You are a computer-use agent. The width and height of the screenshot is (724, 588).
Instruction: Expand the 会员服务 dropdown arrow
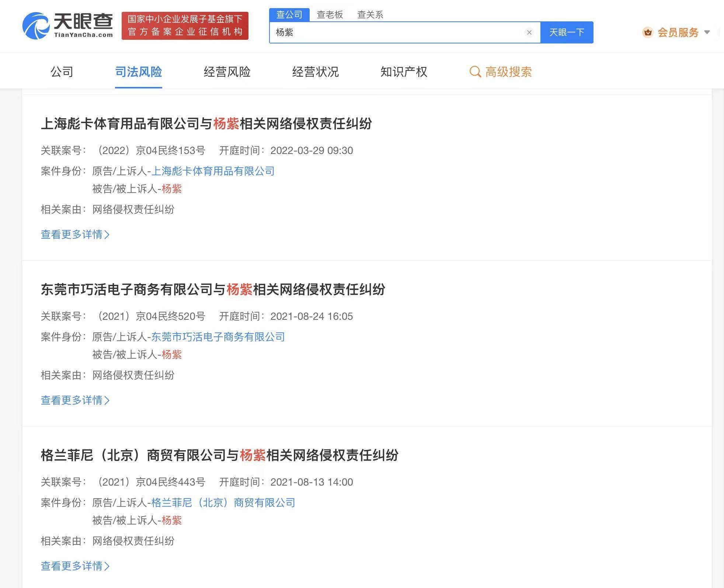point(707,32)
